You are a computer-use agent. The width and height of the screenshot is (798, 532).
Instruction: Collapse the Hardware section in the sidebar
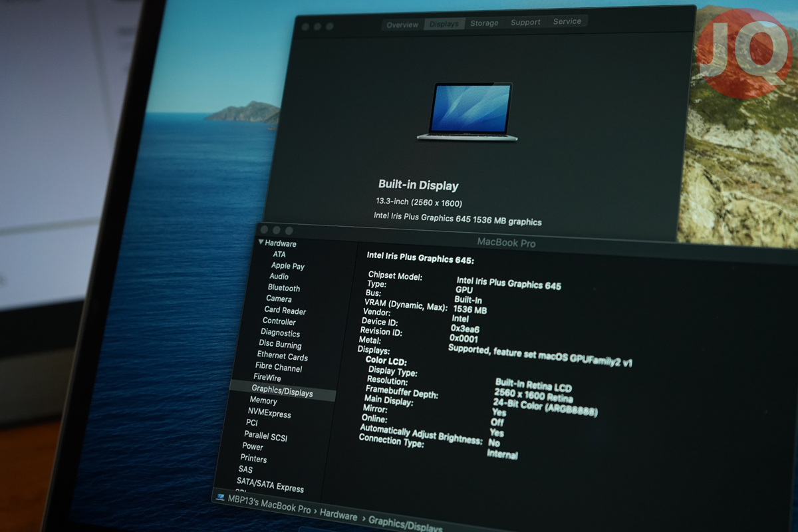tap(261, 243)
